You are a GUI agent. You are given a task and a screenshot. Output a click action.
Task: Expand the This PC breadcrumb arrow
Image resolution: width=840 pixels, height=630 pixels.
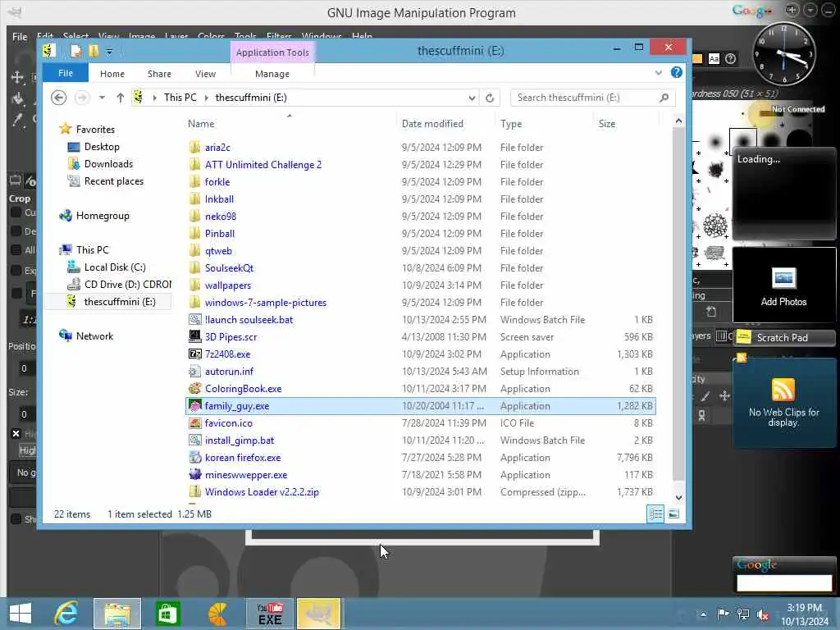[x=206, y=98]
